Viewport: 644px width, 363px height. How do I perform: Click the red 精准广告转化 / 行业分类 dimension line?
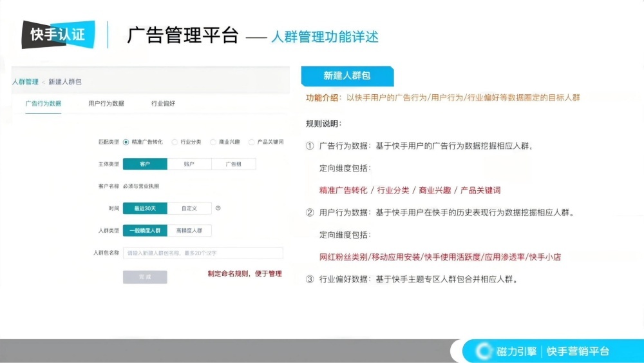pyautogui.click(x=410, y=190)
